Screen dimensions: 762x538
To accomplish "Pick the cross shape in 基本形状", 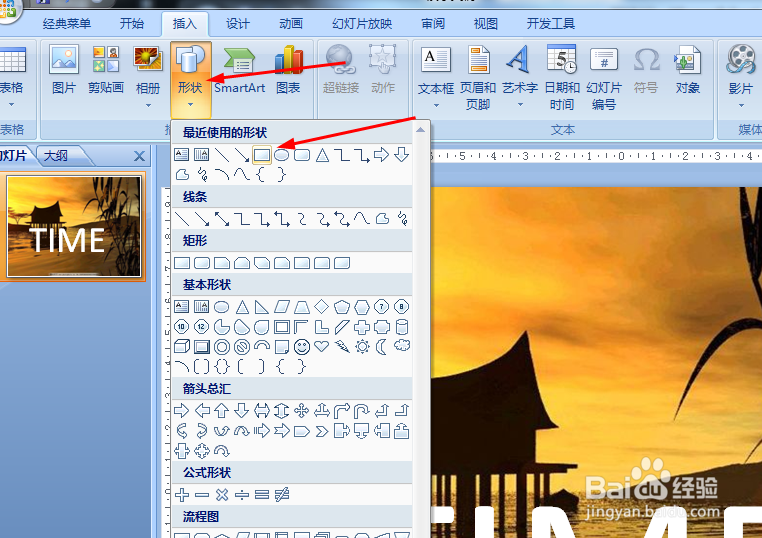I will (x=362, y=327).
